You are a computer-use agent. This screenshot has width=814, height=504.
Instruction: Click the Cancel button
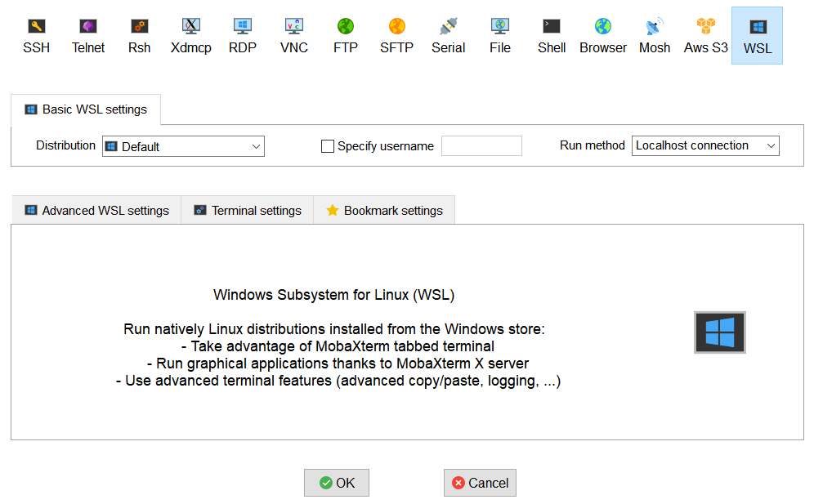pyautogui.click(x=480, y=483)
